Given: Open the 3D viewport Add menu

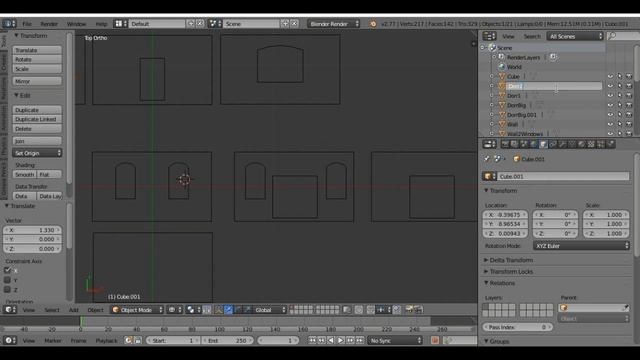Looking at the screenshot, I should [x=73, y=310].
